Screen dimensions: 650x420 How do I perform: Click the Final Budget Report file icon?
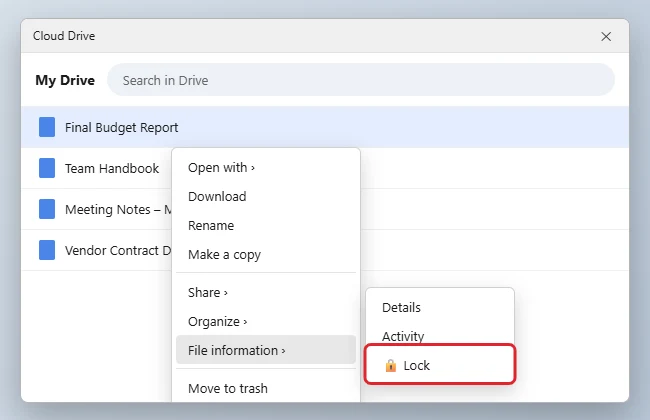47,127
